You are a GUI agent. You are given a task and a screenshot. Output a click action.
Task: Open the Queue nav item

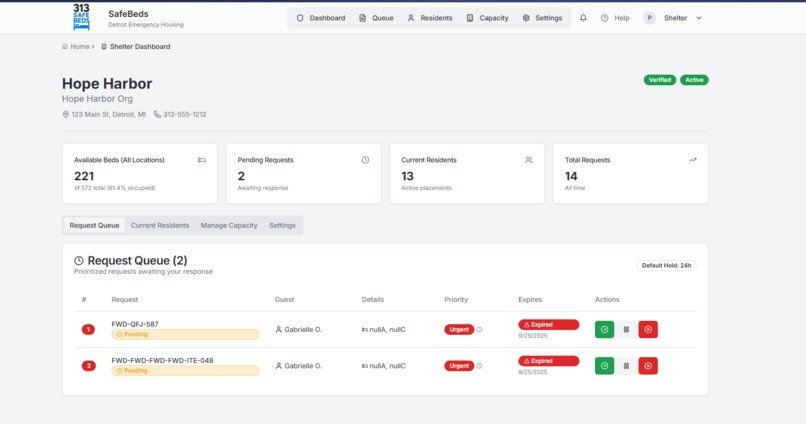(x=376, y=18)
